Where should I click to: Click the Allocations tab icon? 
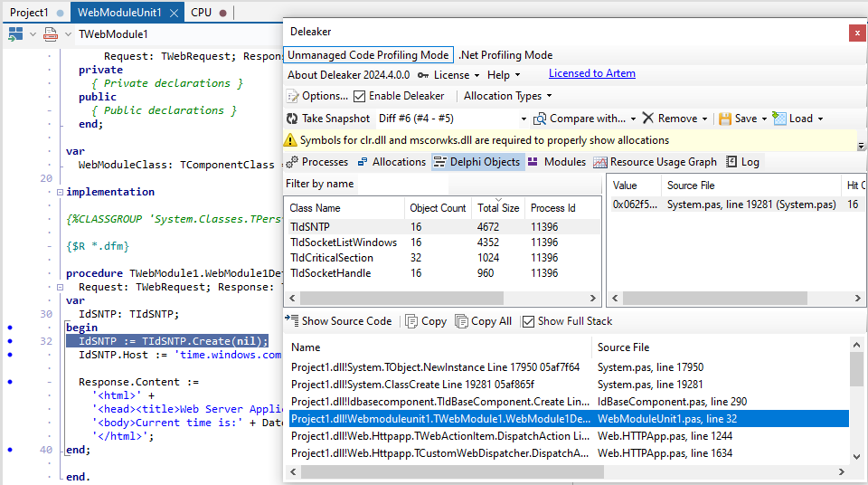pos(363,162)
